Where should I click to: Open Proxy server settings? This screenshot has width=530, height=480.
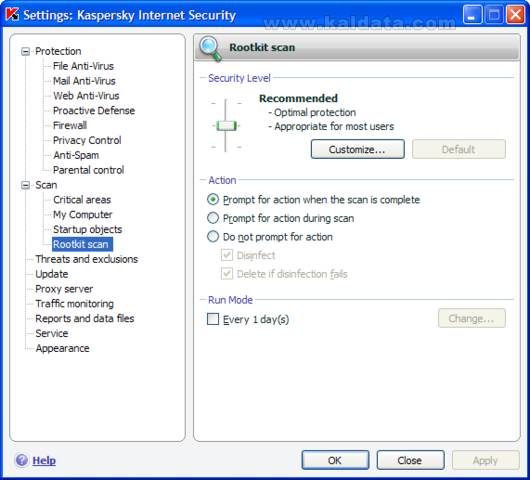(64, 289)
